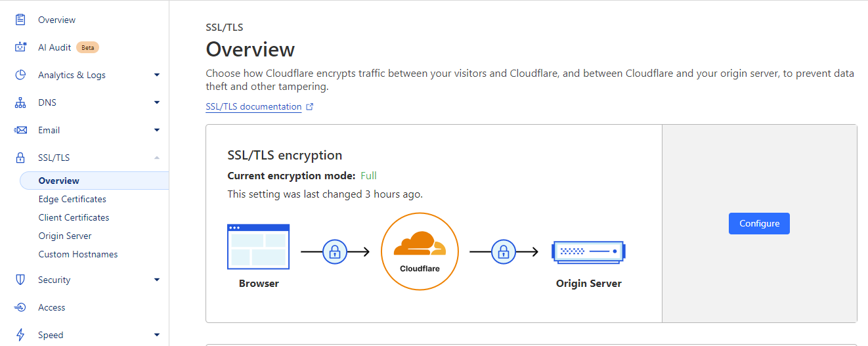Collapse the SSL/TLS section arrow
Image resolution: width=868 pixels, height=346 pixels.
pyautogui.click(x=157, y=158)
